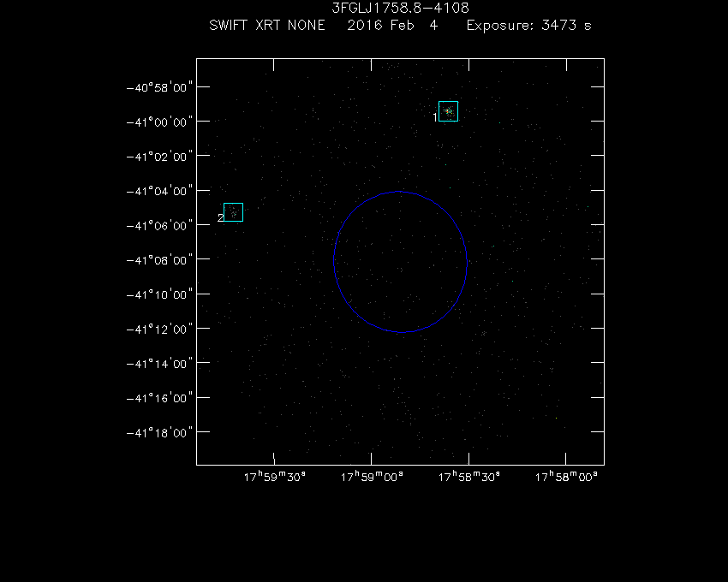
Task: Click the declination label -41°04'00"
Action: 159,191
